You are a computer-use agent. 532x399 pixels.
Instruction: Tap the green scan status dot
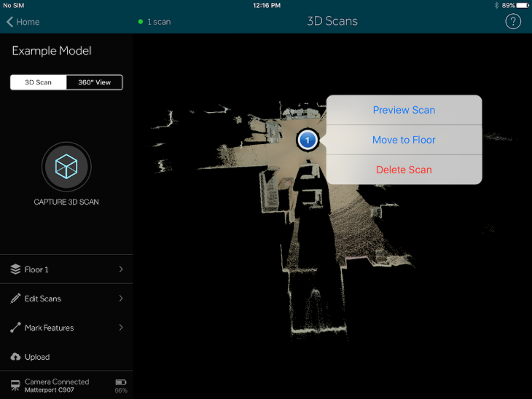pos(141,22)
